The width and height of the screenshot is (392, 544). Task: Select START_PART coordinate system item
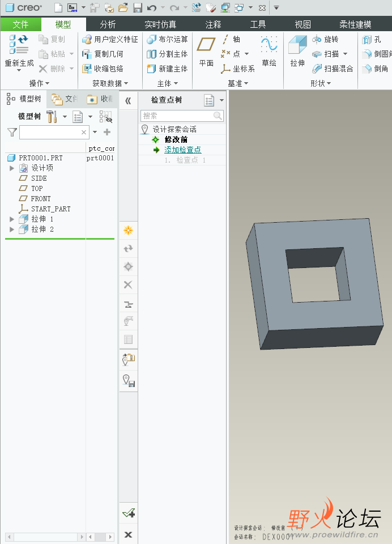pos(50,209)
